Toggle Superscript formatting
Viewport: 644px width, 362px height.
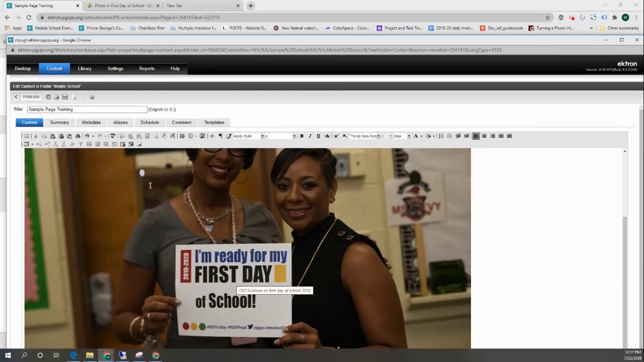point(336,136)
